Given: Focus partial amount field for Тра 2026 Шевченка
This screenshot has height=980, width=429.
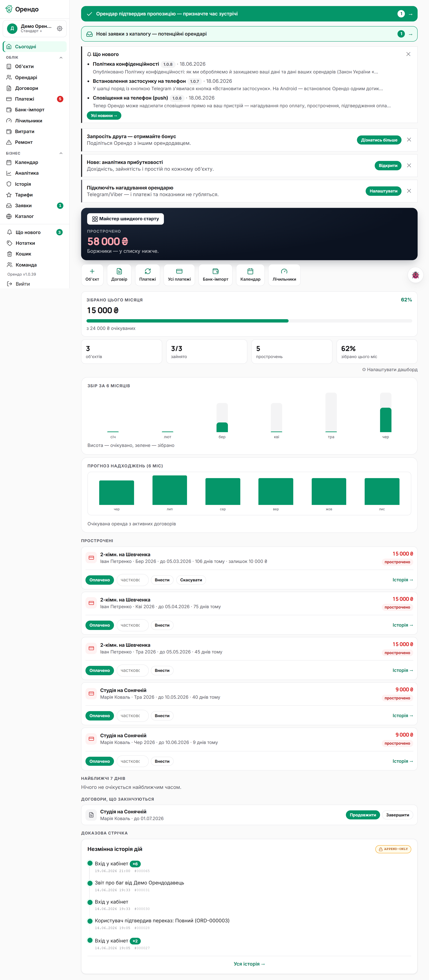Looking at the screenshot, I should coord(132,670).
